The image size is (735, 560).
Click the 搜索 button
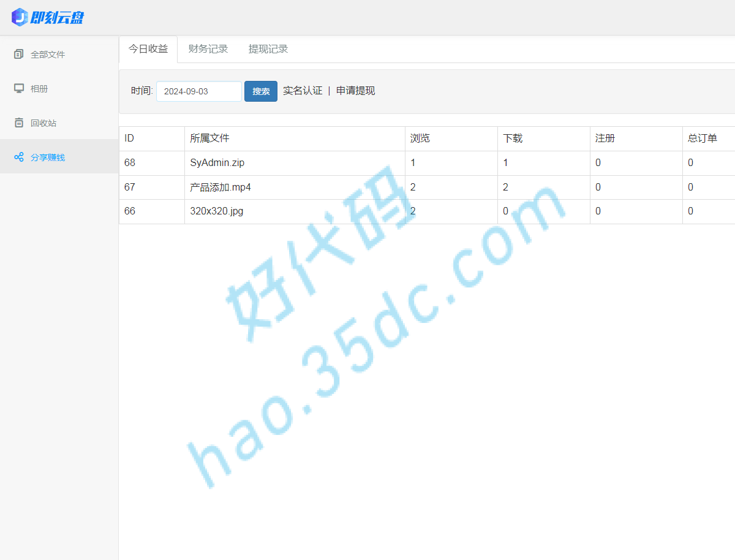(261, 91)
